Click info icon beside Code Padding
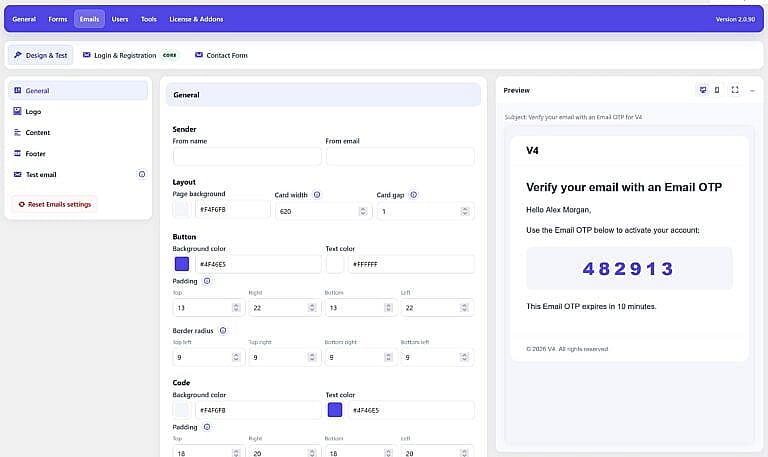Viewport: 768px width, 457px height. pyautogui.click(x=207, y=427)
